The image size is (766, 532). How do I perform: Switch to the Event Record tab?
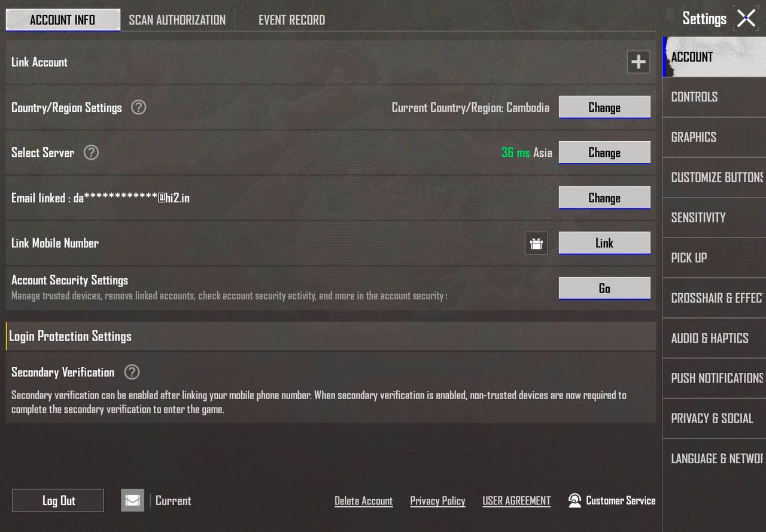click(x=292, y=20)
